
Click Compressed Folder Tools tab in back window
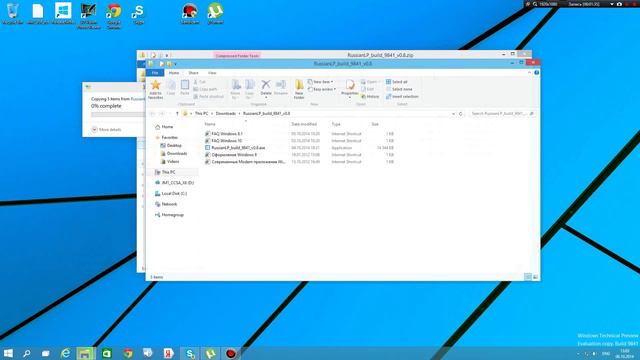(x=237, y=56)
